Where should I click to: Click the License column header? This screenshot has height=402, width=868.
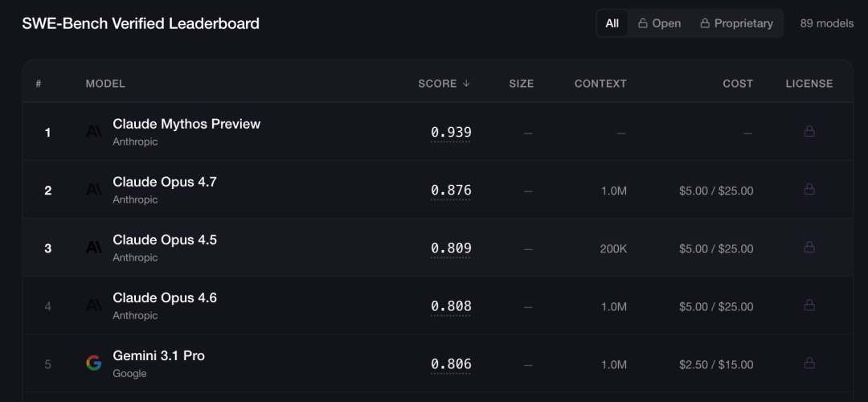[x=809, y=84]
